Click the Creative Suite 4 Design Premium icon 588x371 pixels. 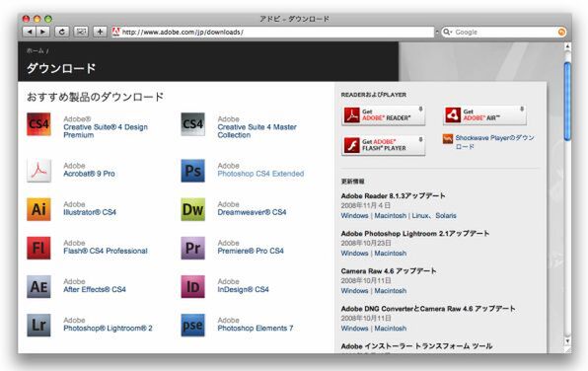38,124
